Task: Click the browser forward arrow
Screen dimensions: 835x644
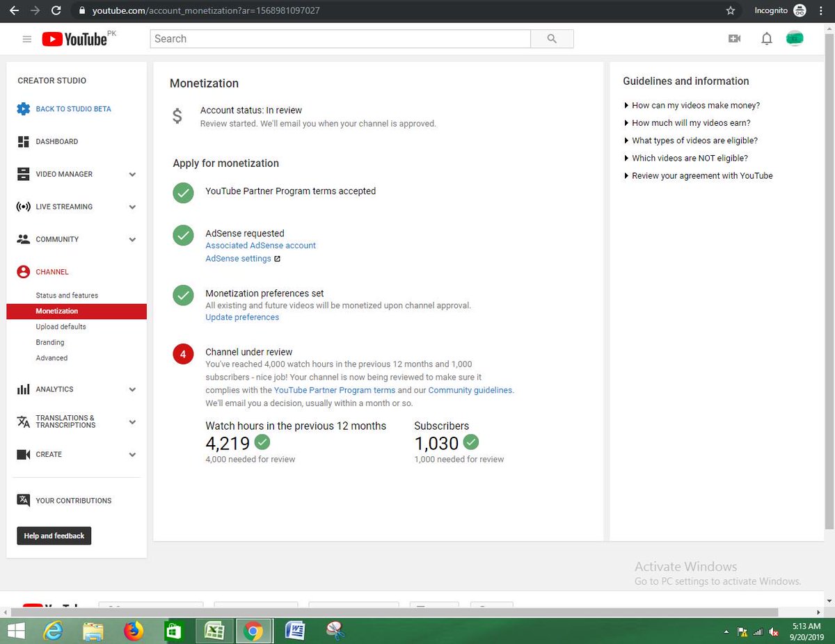Action: 35,10
